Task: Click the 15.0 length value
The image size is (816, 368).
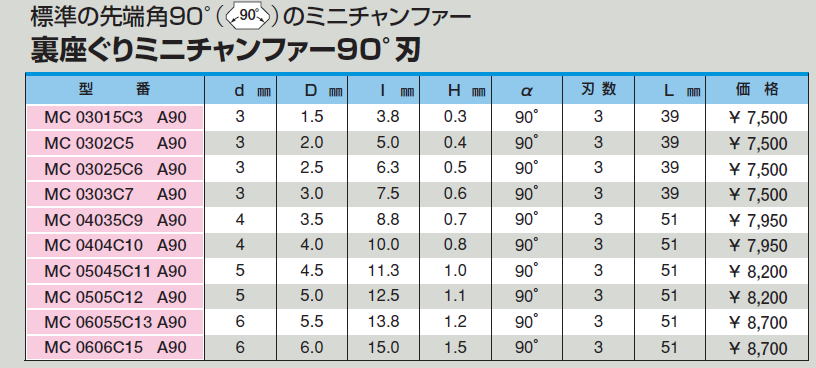Action: coord(385,347)
